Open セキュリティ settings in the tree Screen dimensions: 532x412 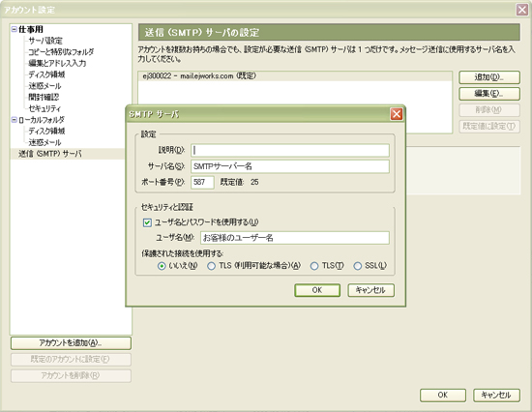coord(44,108)
